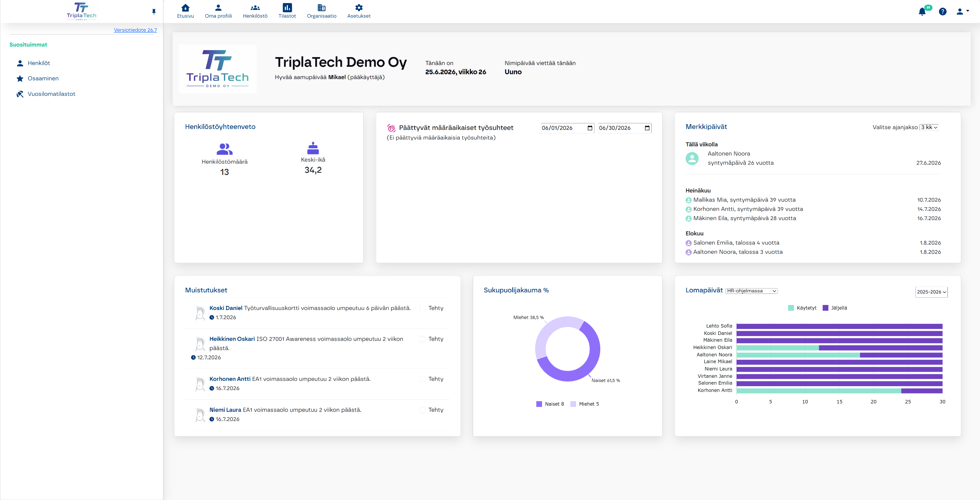980x500 pixels.
Task: Open the Versiotiedote 26.7 link
Action: [x=135, y=30]
